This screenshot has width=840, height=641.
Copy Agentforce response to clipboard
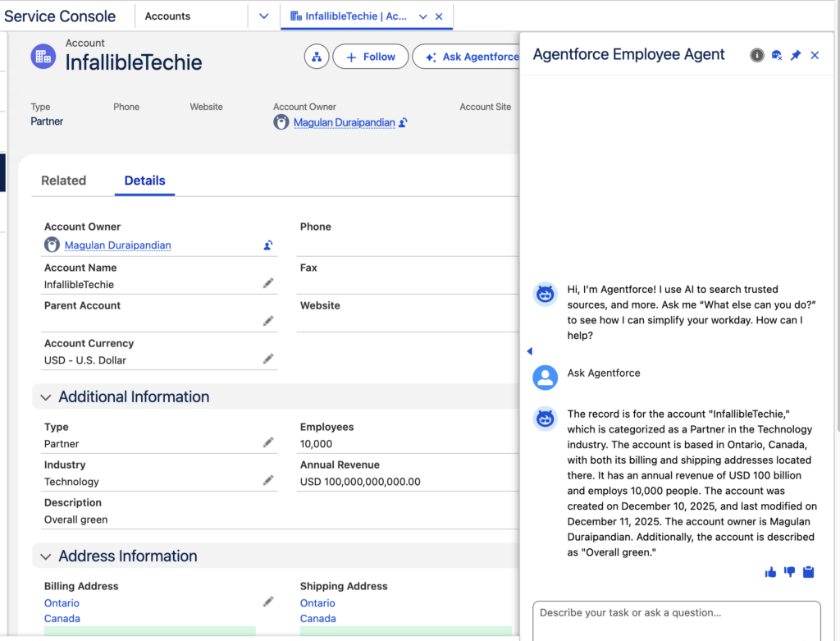pos(809,572)
